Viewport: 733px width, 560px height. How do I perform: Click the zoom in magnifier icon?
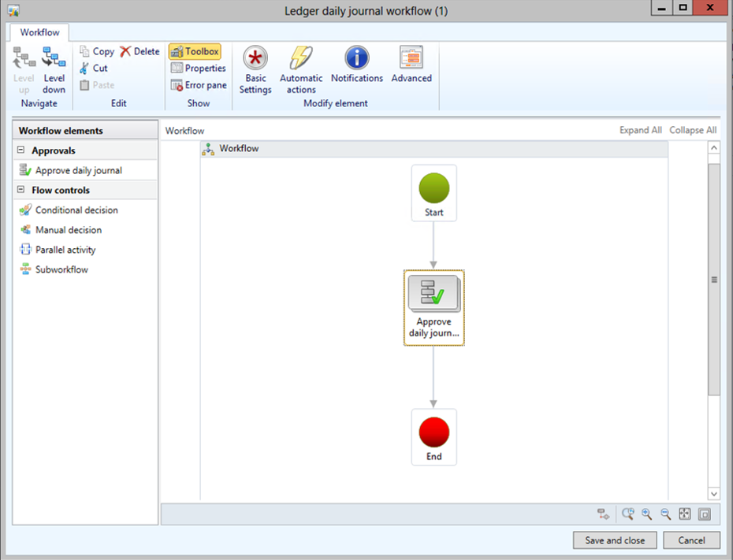(x=646, y=514)
